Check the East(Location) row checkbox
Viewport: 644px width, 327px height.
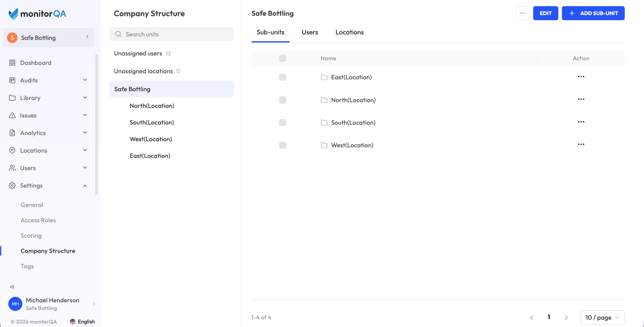[x=283, y=77]
